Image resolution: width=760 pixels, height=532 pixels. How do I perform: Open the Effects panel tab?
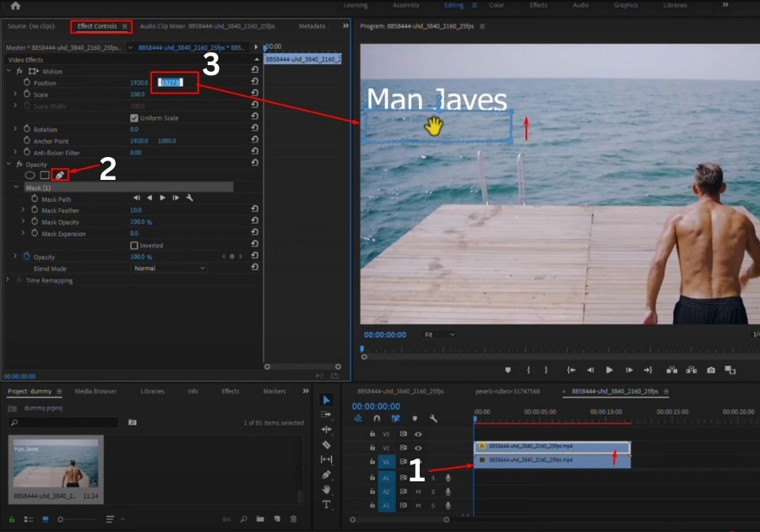pos(231,391)
